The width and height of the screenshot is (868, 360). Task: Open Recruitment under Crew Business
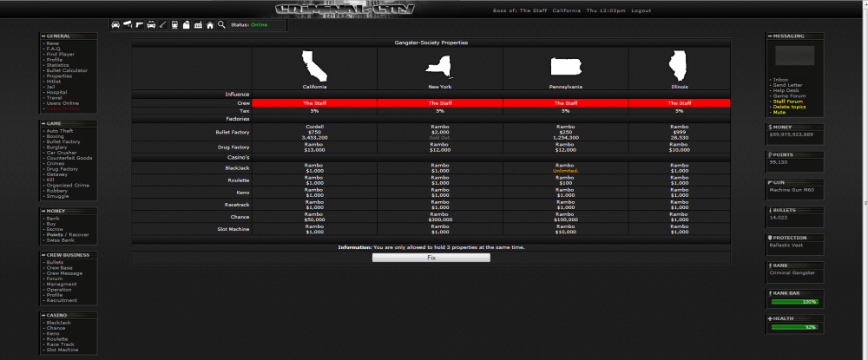click(63, 299)
